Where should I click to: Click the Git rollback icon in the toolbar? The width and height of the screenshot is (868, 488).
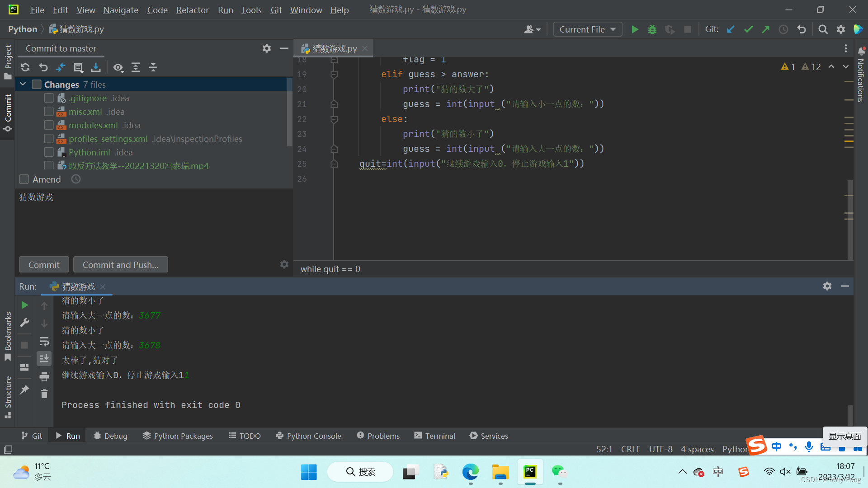(x=802, y=29)
